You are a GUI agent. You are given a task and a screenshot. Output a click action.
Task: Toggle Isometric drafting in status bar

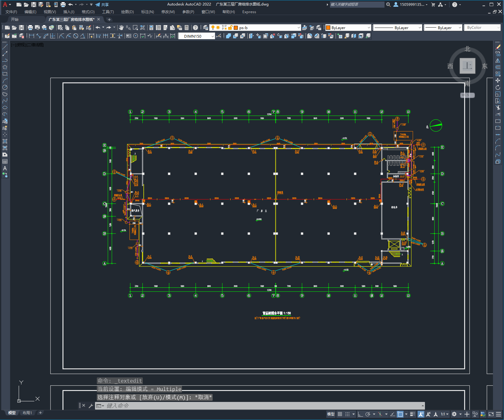click(380, 414)
